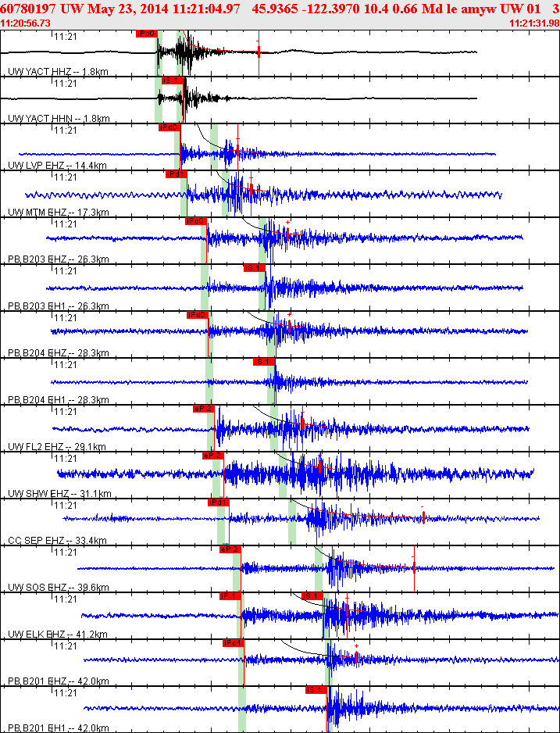Viewport: 560px width, 733px height.
Task: Click the label CC SEP EHZ -- 33.4km
Action: coord(57,541)
